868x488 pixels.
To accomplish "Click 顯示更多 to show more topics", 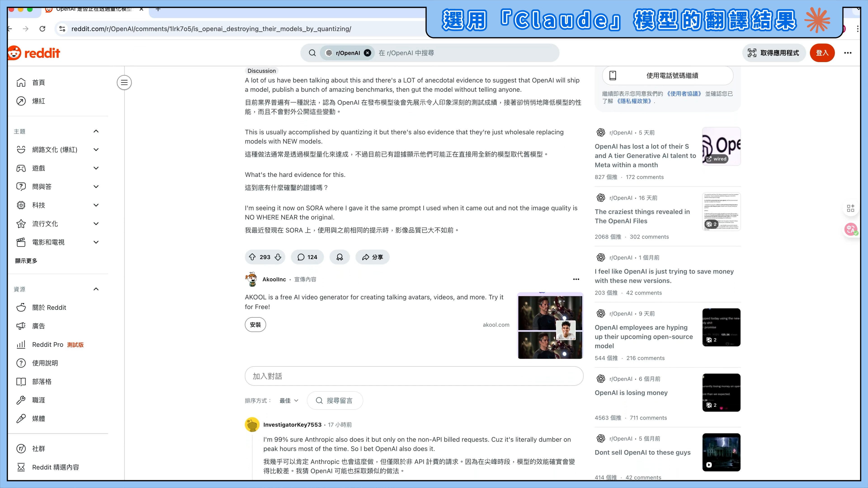I will (x=26, y=261).
